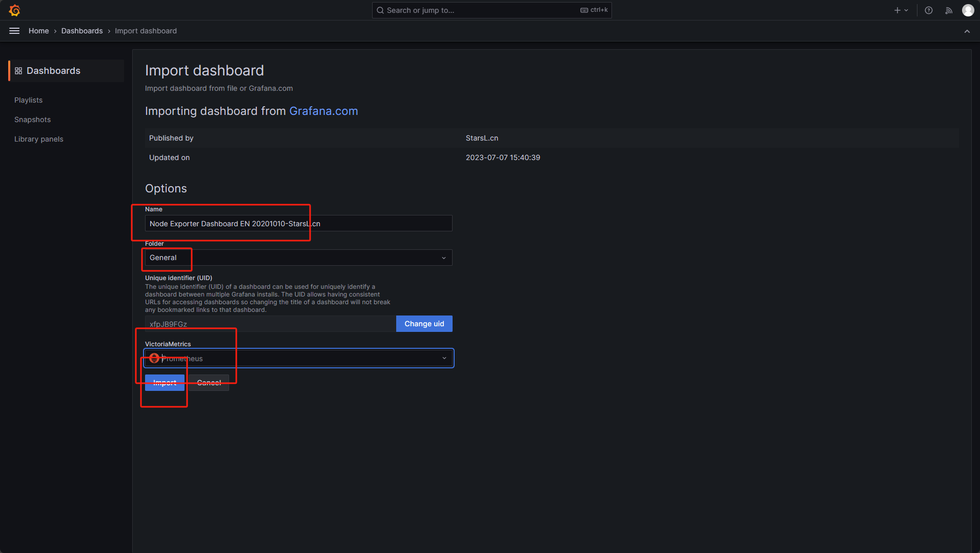
Task: Click the Published by label
Action: (x=171, y=138)
